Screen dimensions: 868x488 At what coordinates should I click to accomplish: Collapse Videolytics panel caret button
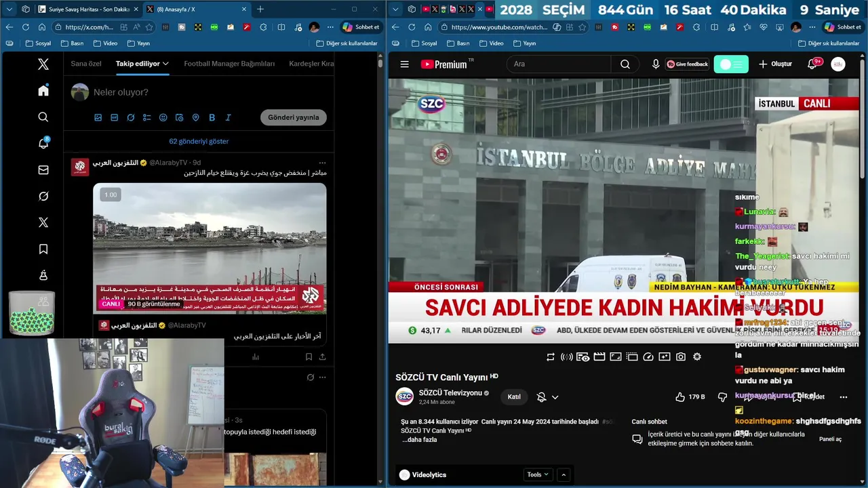(564, 475)
